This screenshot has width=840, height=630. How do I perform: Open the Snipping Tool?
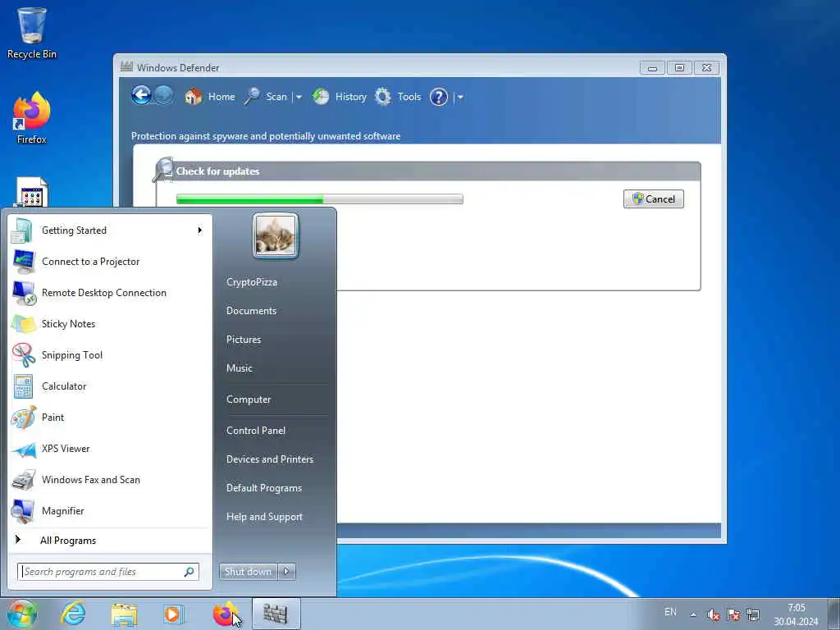(109, 355)
